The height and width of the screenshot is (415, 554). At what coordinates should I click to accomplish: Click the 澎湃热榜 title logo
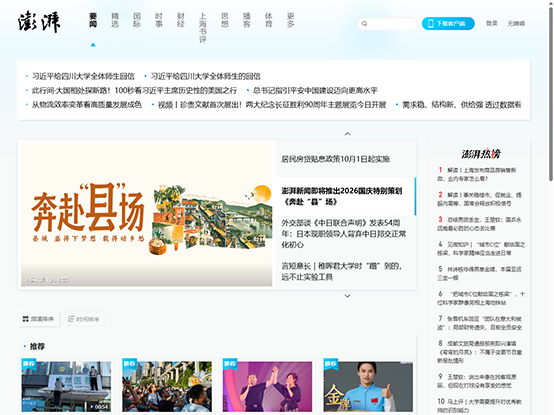click(481, 154)
